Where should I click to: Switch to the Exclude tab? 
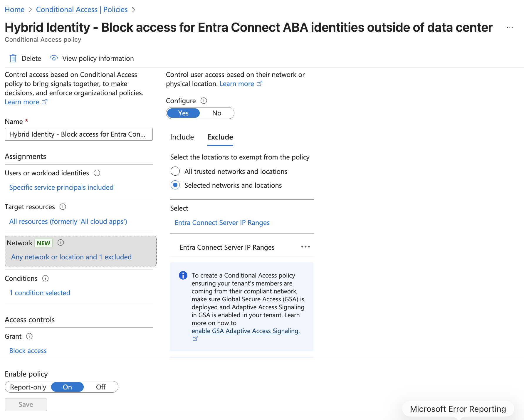coord(220,137)
